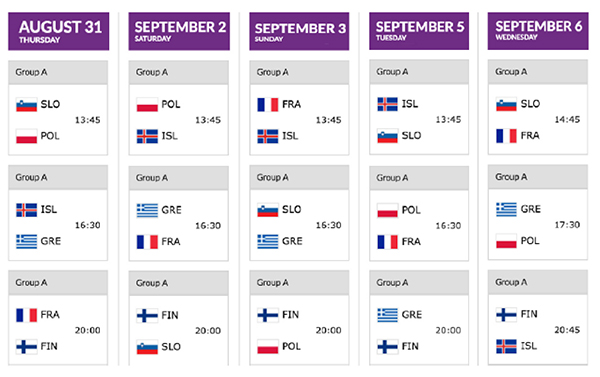Viewport: 600px width, 377px height.
Task: Click the Slovenia flag in August 31 first match
Action: pos(26,104)
